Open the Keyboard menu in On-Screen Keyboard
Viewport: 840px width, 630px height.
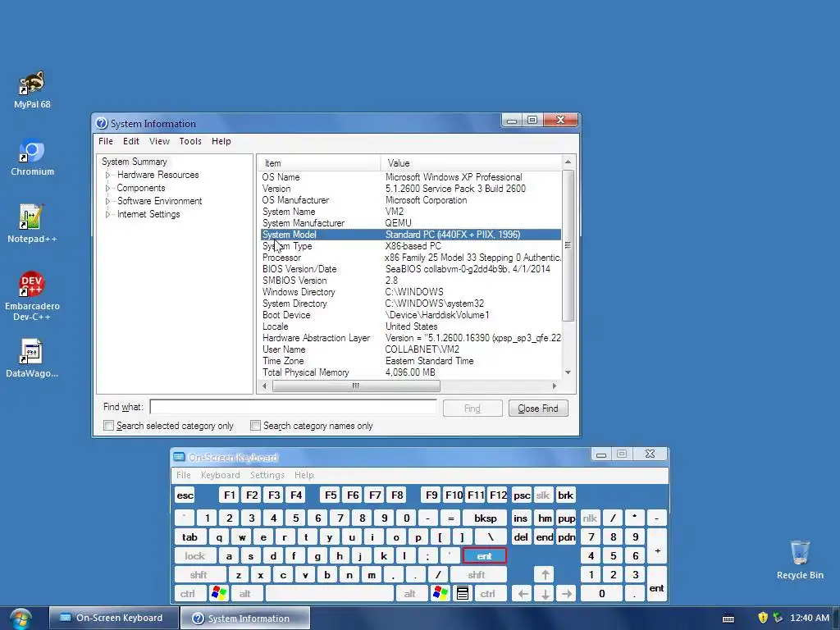coord(220,475)
